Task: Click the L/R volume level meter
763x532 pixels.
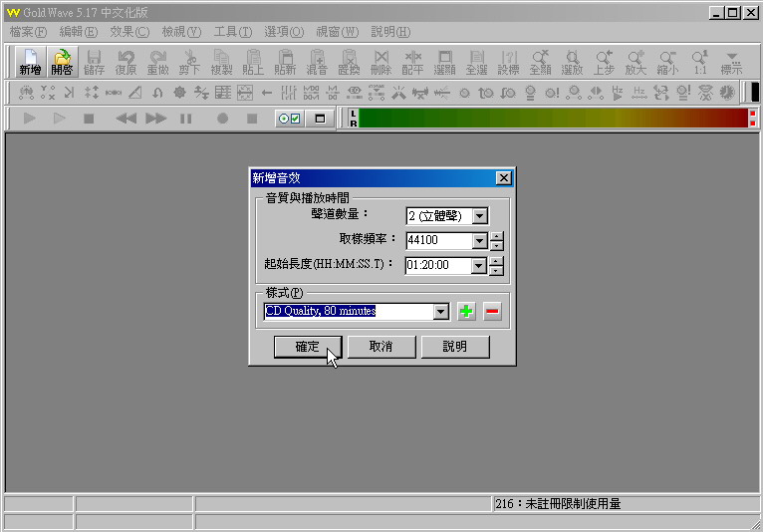Action: click(552, 119)
